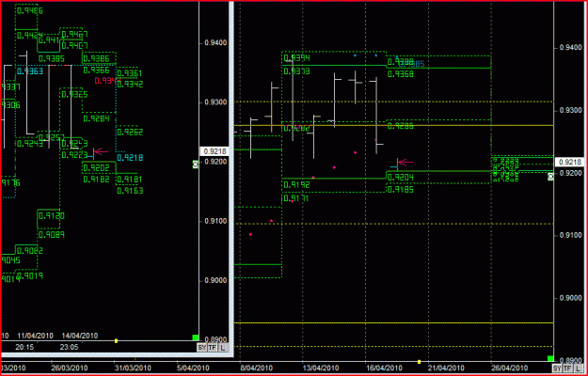Select 0.9185 label in right chart
Viewport: 588px width, 376px height.
[x=400, y=190]
